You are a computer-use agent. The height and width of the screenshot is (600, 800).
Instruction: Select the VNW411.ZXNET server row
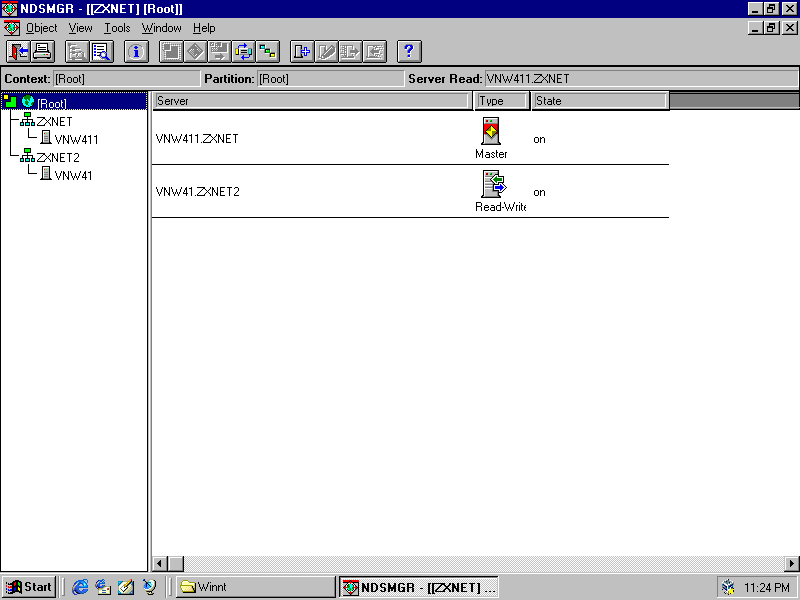click(410, 138)
